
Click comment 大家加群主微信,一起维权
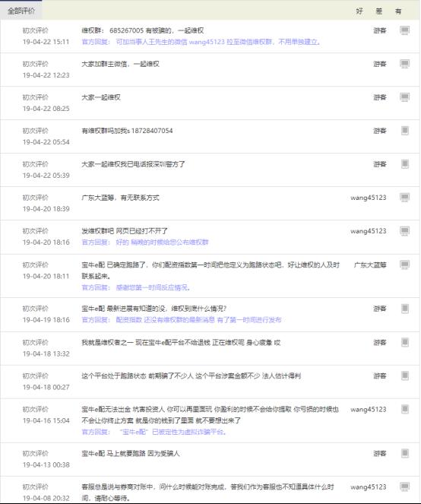[121, 64]
